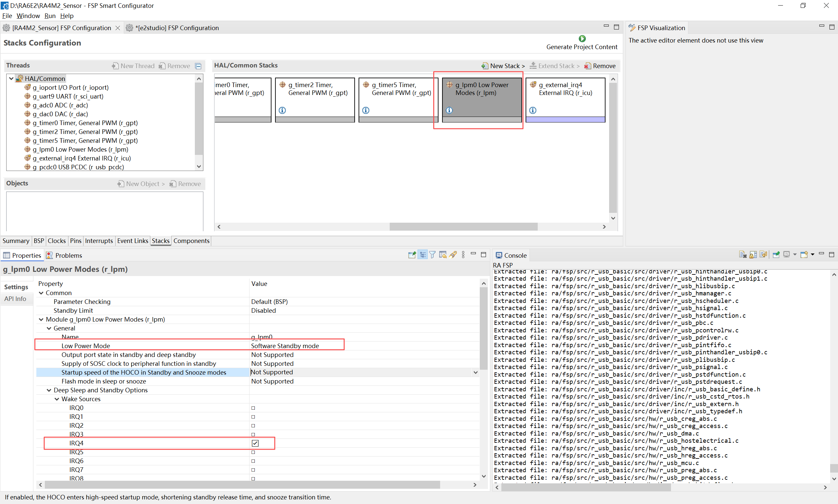The height and width of the screenshot is (504, 838).
Task: Open the Properties view menu (three dots)
Action: 463,255
